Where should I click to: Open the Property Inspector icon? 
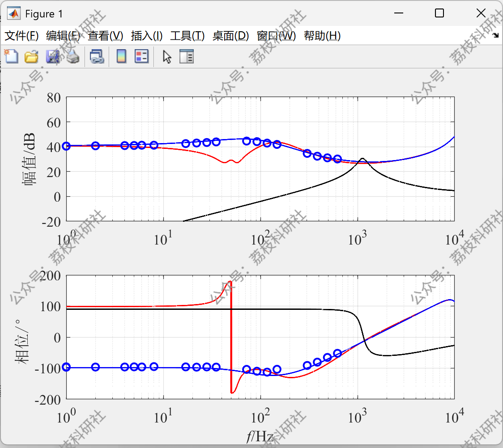[x=186, y=56]
